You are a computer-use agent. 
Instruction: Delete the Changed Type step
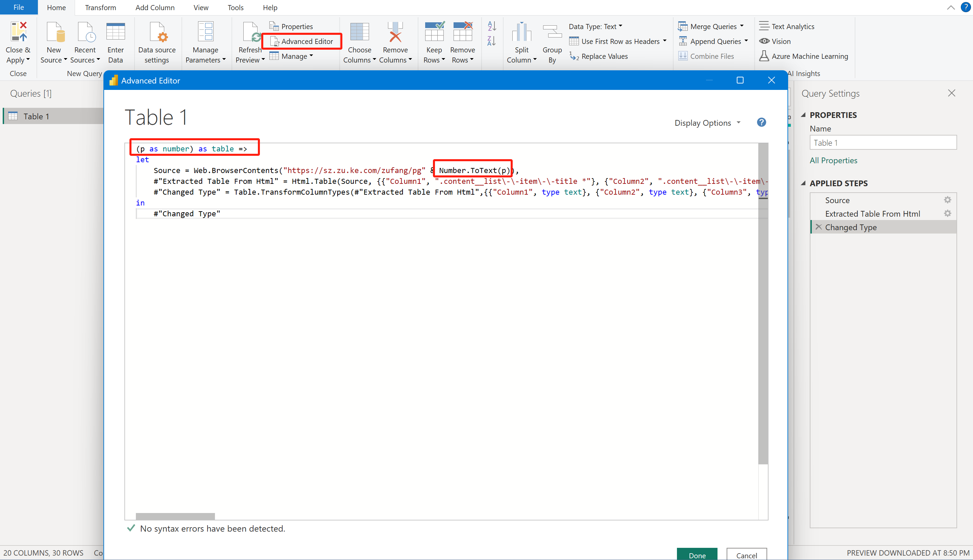pyautogui.click(x=819, y=227)
